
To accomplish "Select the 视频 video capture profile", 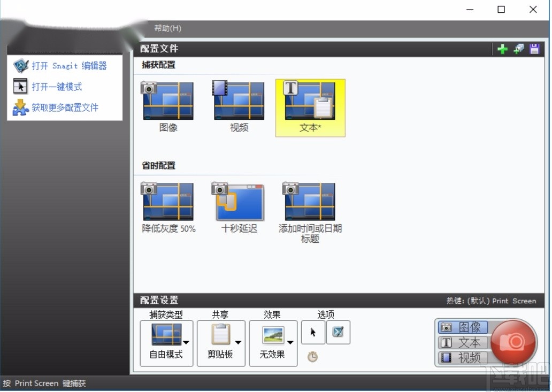I will [x=239, y=107].
